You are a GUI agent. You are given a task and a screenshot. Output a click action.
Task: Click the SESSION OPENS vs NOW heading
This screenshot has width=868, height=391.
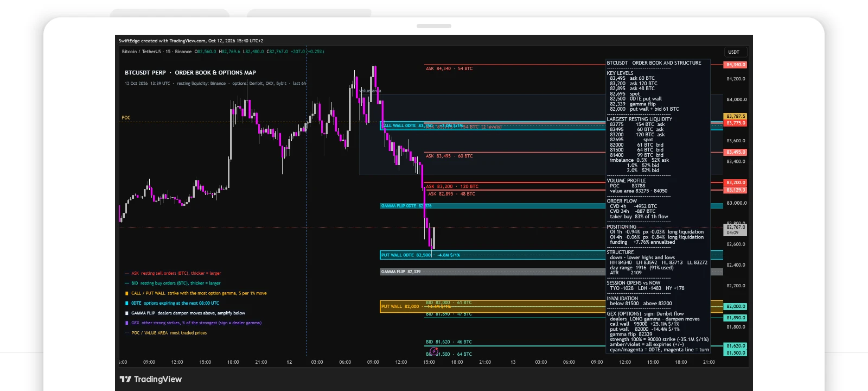(x=633, y=283)
